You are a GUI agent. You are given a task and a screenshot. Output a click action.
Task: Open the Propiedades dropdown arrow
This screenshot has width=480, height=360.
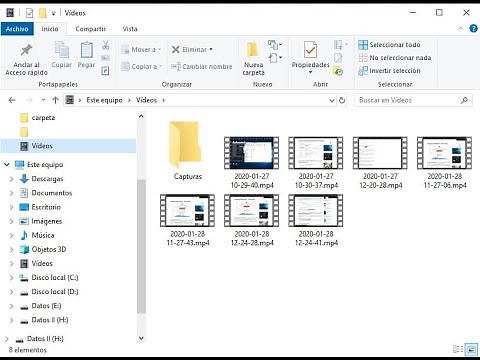(310, 72)
